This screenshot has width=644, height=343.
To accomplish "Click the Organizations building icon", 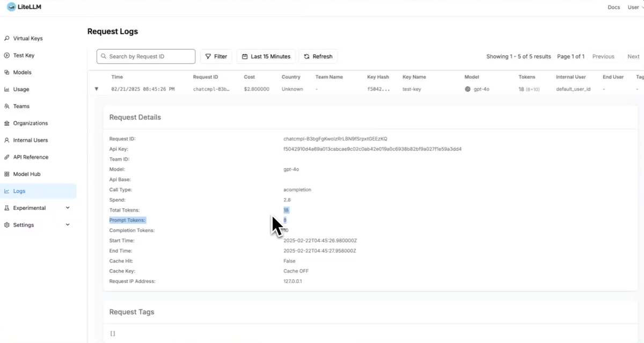I will coord(7,123).
